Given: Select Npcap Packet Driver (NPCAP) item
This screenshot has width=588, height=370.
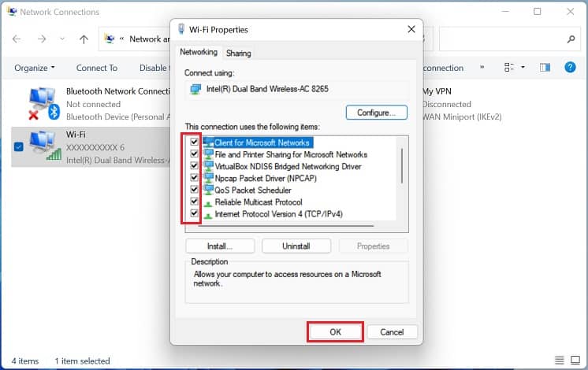Looking at the screenshot, I should click(266, 178).
